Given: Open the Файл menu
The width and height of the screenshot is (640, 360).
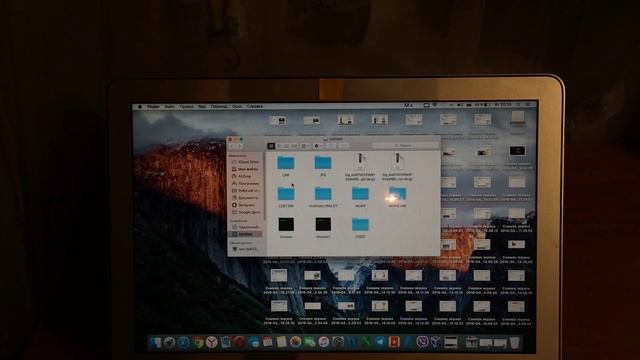Looking at the screenshot, I should click(170, 107).
